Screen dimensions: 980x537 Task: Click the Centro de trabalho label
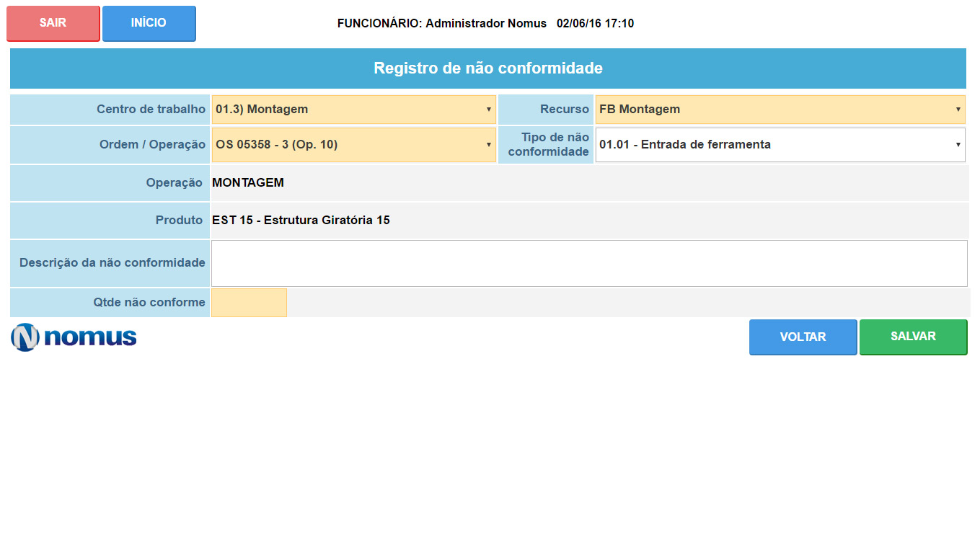151,110
